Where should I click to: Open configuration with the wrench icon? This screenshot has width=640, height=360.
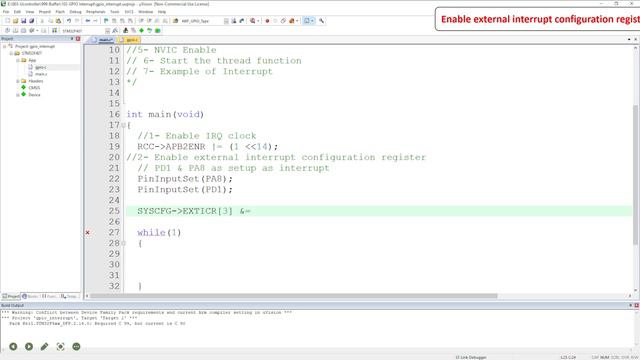(322, 21)
